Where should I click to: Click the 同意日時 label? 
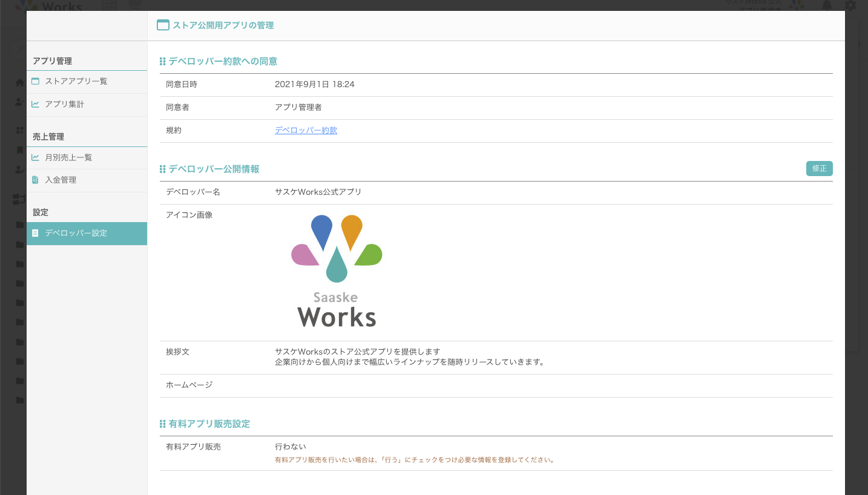pos(182,84)
